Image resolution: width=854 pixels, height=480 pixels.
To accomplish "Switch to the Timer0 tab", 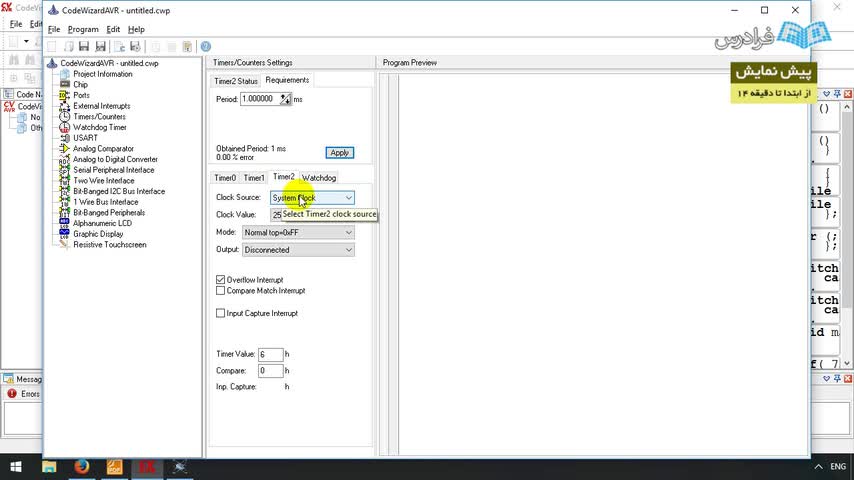I will click(x=225, y=178).
